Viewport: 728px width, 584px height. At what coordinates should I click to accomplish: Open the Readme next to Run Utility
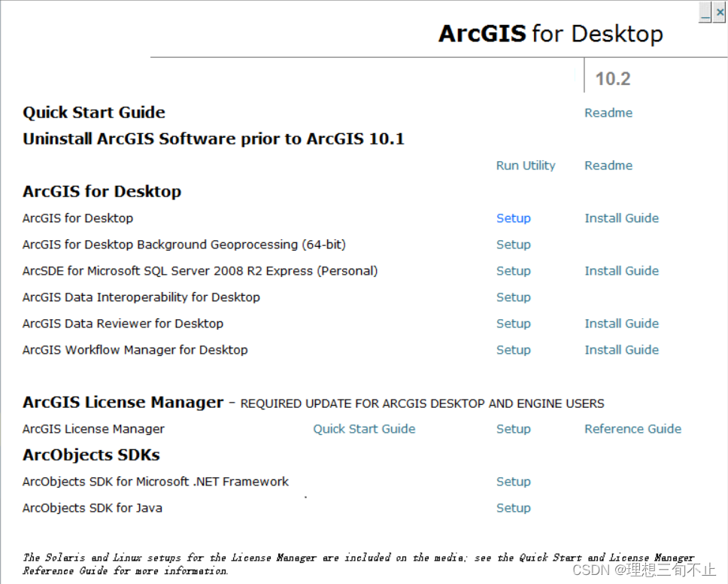608,166
